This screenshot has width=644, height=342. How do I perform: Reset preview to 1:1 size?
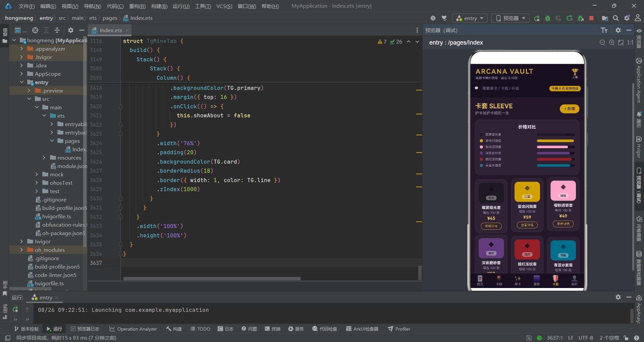[630, 43]
